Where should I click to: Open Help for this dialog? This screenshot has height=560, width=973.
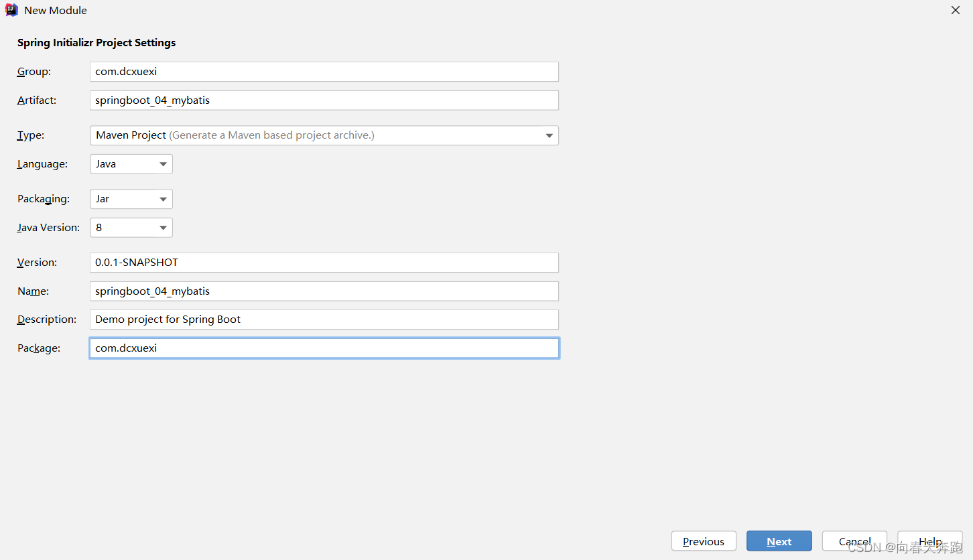[930, 541]
